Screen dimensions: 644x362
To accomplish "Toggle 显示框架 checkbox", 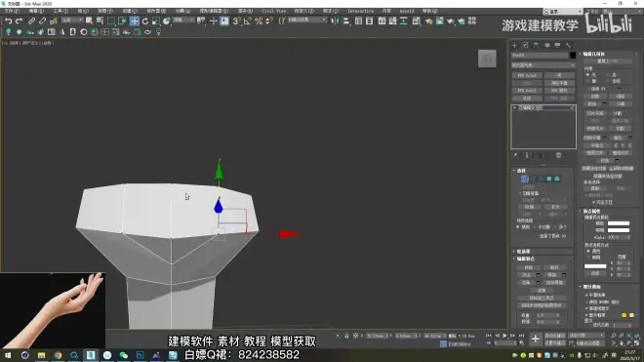I will 586,315.
